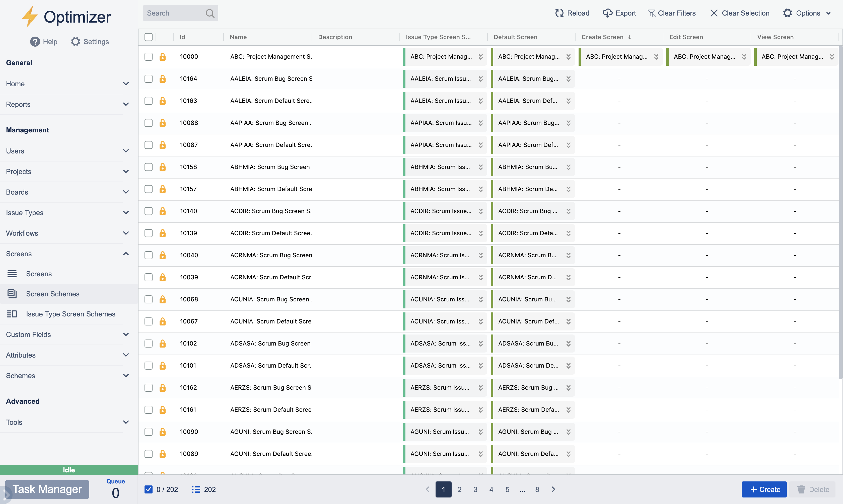The height and width of the screenshot is (504, 843).
Task: Open the Default Screen dropdown for row 10000
Action: (569, 57)
